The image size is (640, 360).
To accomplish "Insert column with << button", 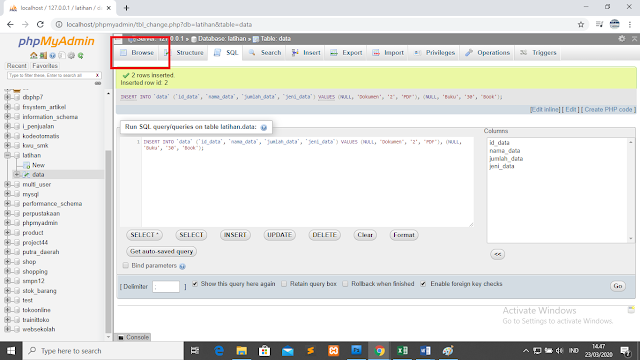I will (x=498, y=254).
